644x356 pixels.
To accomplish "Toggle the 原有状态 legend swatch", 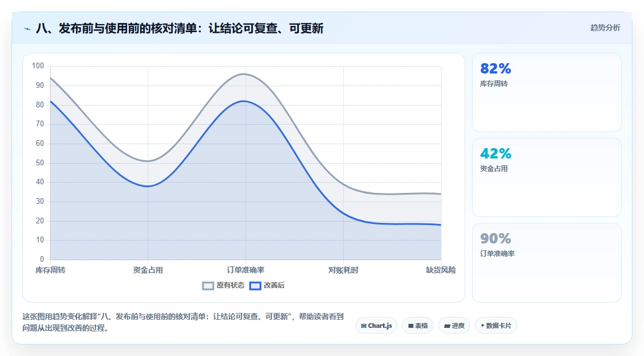I will [208, 285].
